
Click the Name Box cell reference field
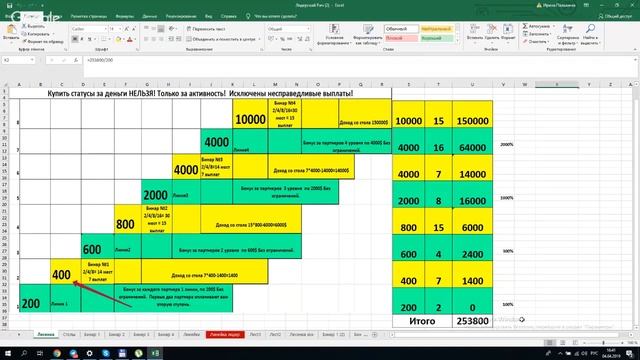point(18,60)
